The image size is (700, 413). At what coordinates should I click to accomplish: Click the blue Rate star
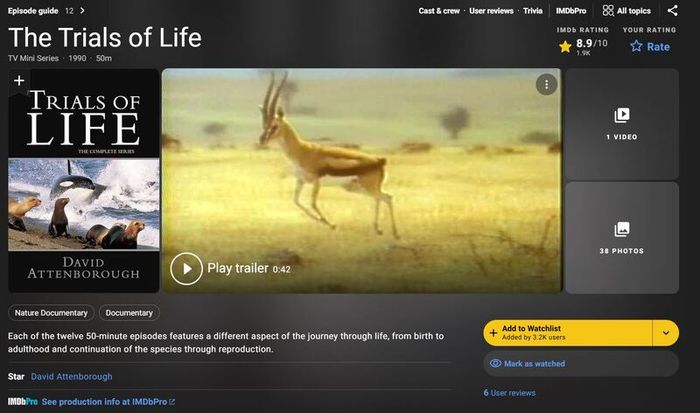[x=636, y=46]
